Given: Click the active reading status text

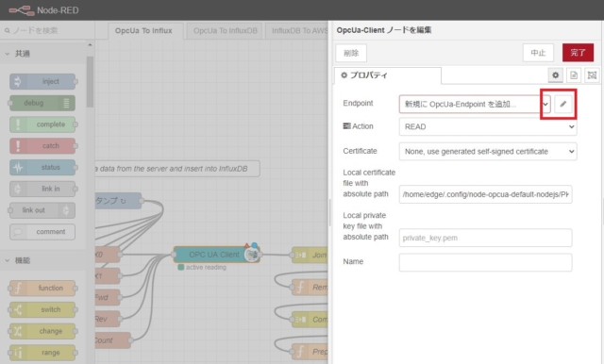Looking at the screenshot, I should click(x=206, y=268).
